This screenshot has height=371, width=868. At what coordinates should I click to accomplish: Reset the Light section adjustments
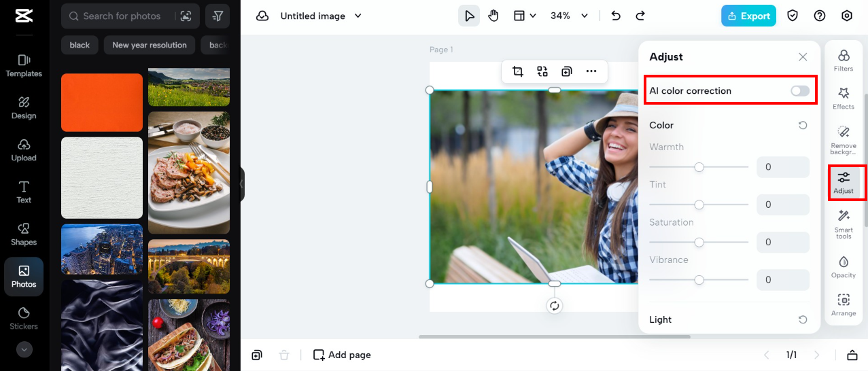click(803, 320)
